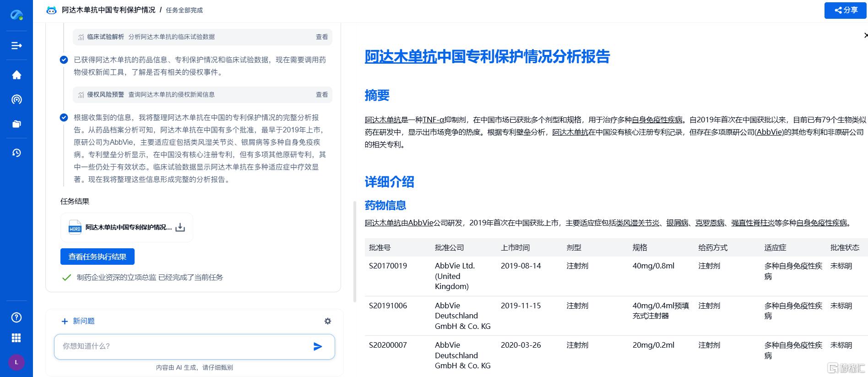Viewport: 868px width, 377px height.
Task: Expand the sidebar menu icon
Action: point(16,45)
